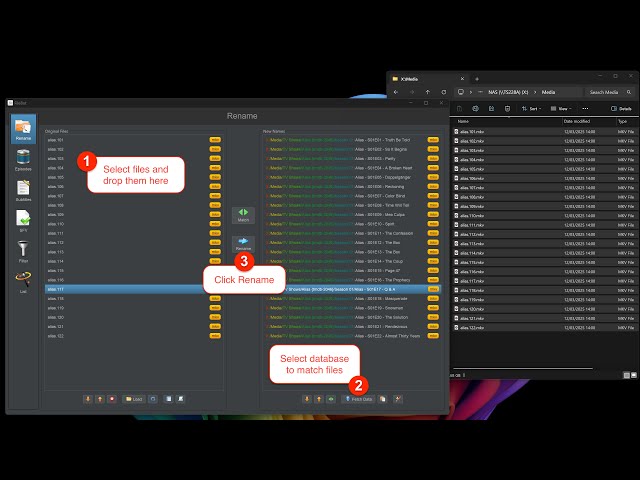The image size is (640, 480).
Task: Click the green Match arrows button
Action: tap(243, 214)
